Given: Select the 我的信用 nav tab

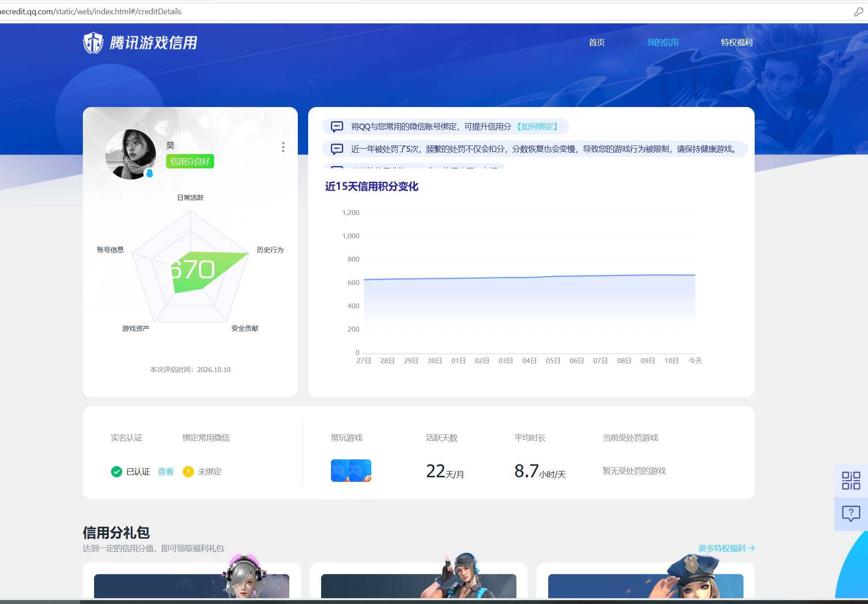Looking at the screenshot, I should point(662,43).
